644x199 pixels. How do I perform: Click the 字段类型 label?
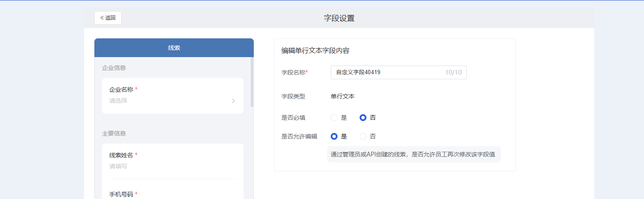click(x=293, y=96)
